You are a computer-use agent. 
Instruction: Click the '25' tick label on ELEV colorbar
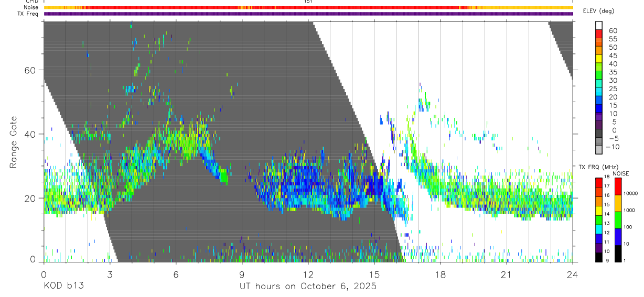tap(613, 89)
